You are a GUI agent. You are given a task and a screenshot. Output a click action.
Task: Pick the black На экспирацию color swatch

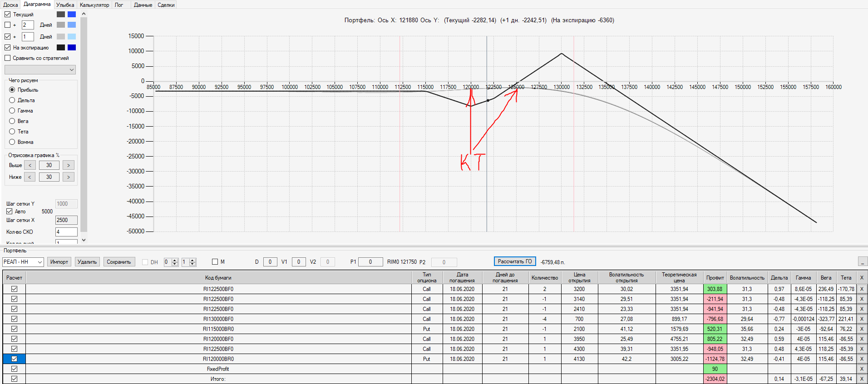(61, 48)
